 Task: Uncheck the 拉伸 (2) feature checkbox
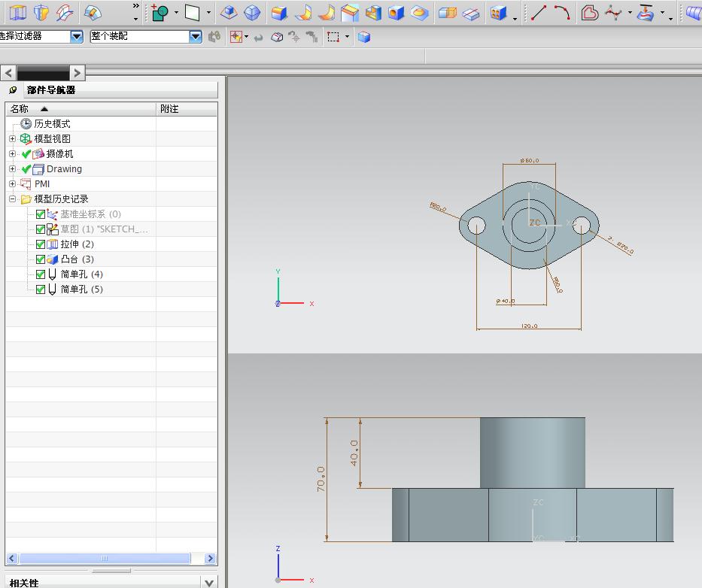point(41,244)
